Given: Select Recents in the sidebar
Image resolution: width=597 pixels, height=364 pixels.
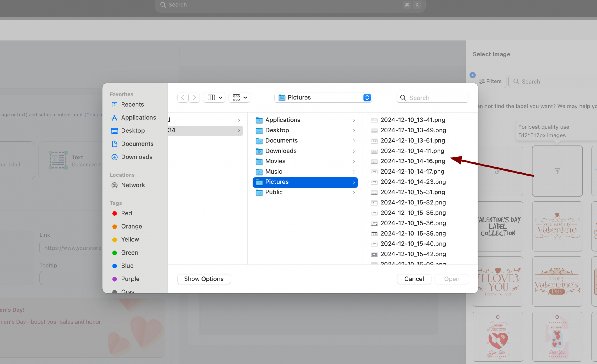Looking at the screenshot, I should click(x=132, y=105).
